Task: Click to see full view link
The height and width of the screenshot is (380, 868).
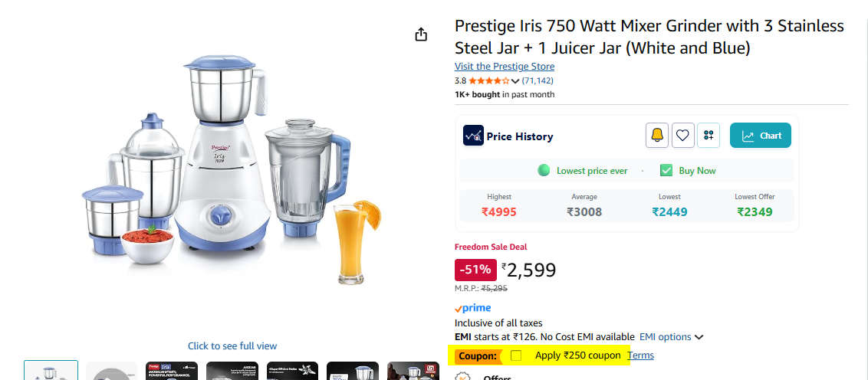Action: click(232, 346)
